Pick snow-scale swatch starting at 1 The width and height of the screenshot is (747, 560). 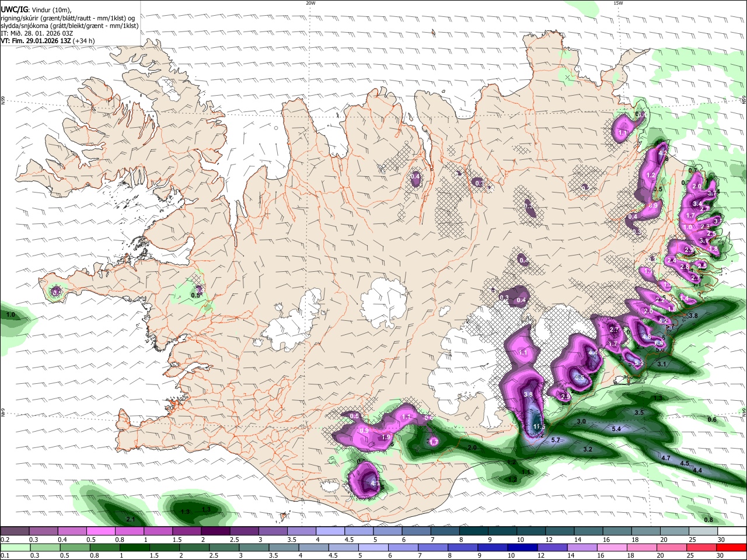158,531
